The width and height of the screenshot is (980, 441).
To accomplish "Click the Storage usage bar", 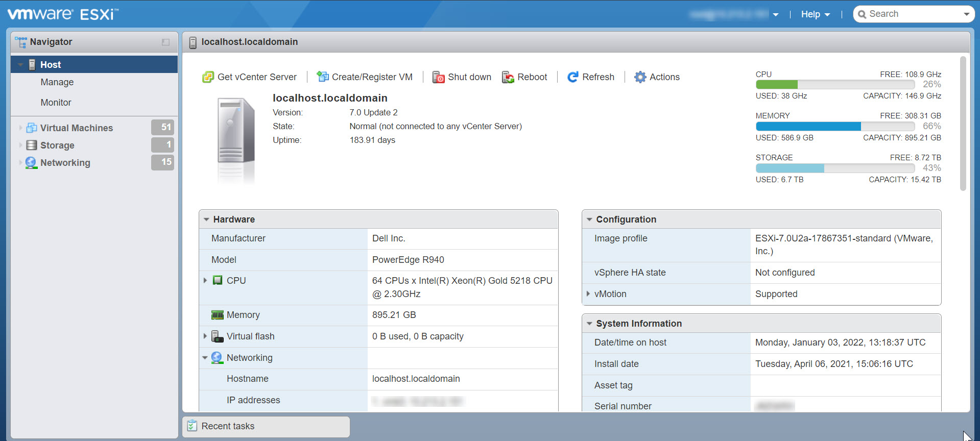I will [x=835, y=168].
